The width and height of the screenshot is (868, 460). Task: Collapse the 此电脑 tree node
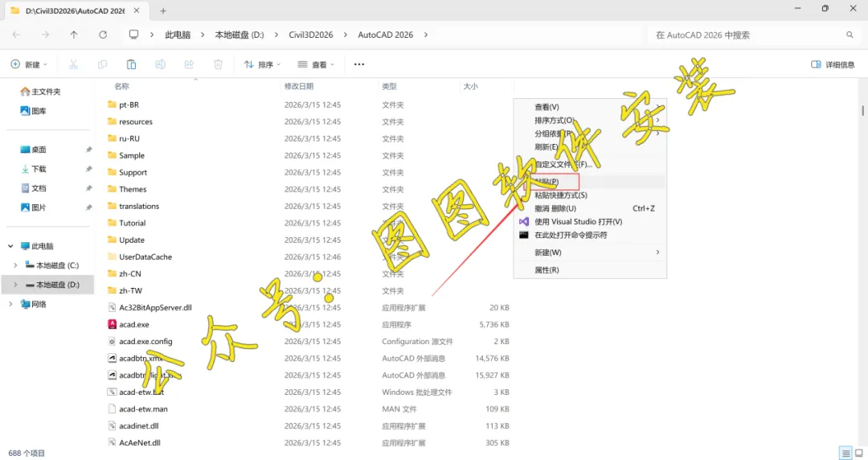pyautogui.click(x=10, y=246)
